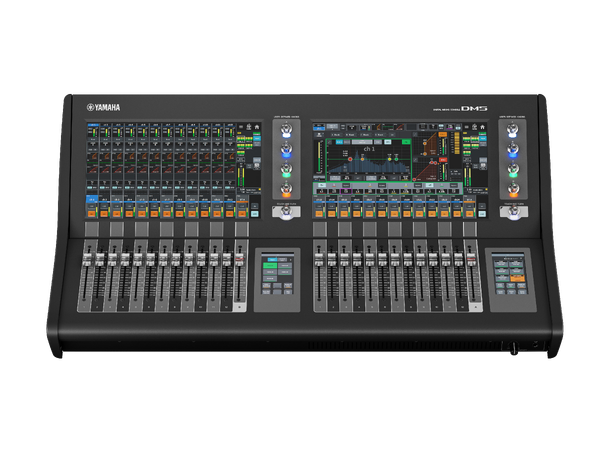Select the blue-lit user defined knob, left bay
This screenshot has height=450, width=610.
(x=286, y=150)
